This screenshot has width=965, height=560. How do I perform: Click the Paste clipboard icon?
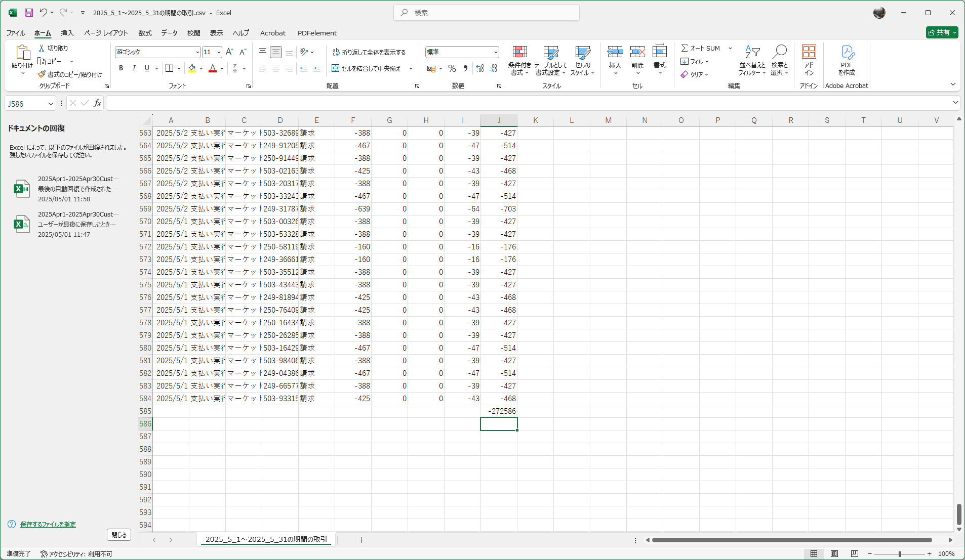[x=22, y=53]
